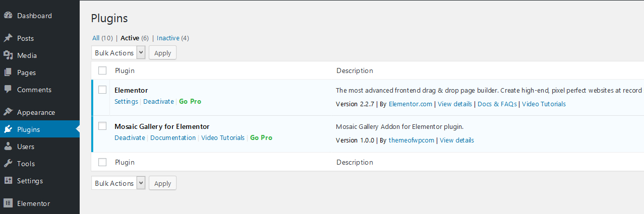The image size is (644, 214).
Task: Click the Comments speech bubble icon
Action: coord(8,90)
